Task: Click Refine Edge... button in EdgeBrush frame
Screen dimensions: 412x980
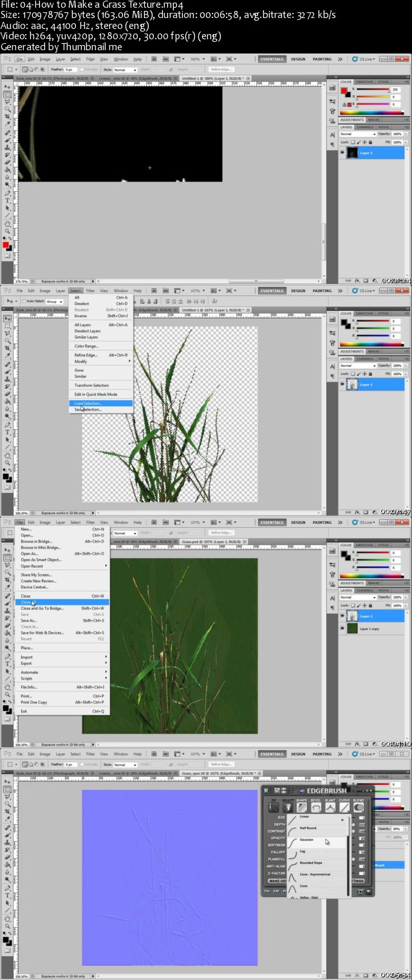Action: click(x=221, y=764)
